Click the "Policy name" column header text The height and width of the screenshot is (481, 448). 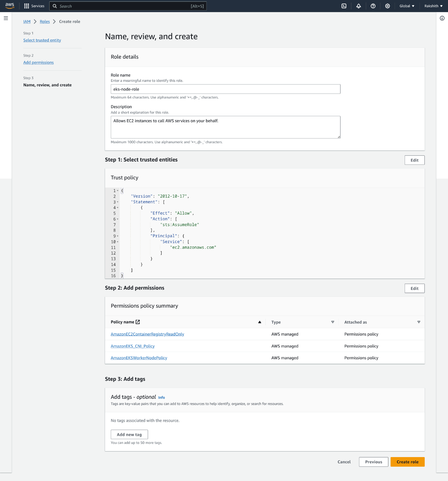[122, 322]
